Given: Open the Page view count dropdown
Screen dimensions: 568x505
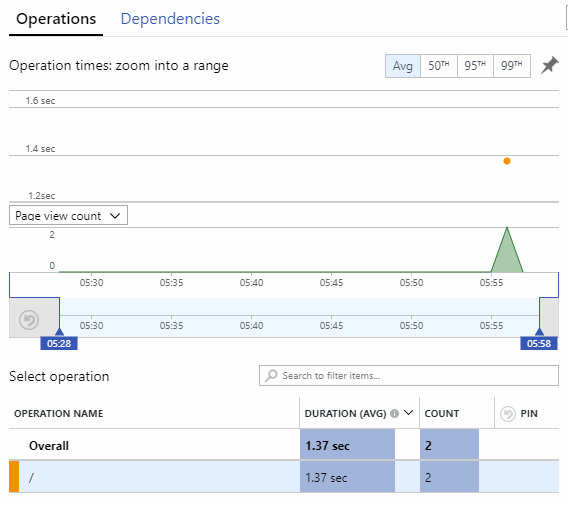Looking at the screenshot, I should click(x=68, y=216).
